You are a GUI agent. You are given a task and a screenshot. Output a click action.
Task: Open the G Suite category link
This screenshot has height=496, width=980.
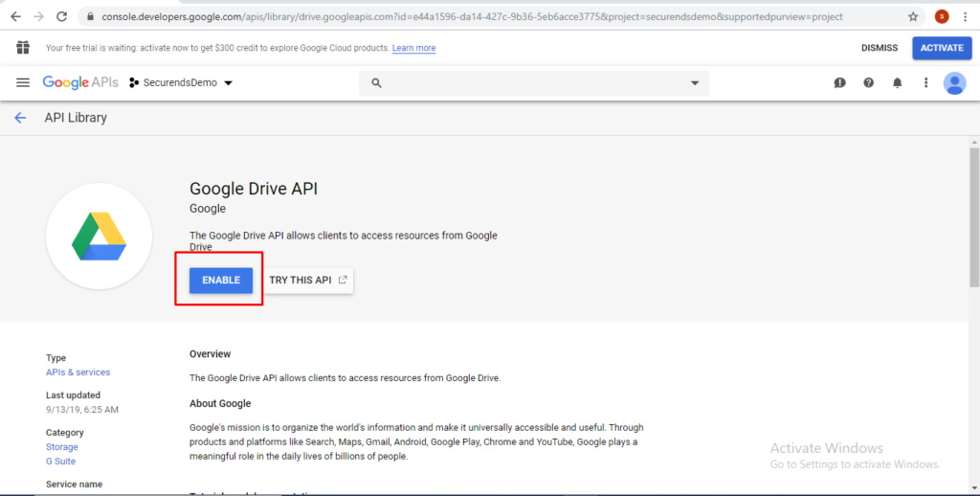(60, 461)
